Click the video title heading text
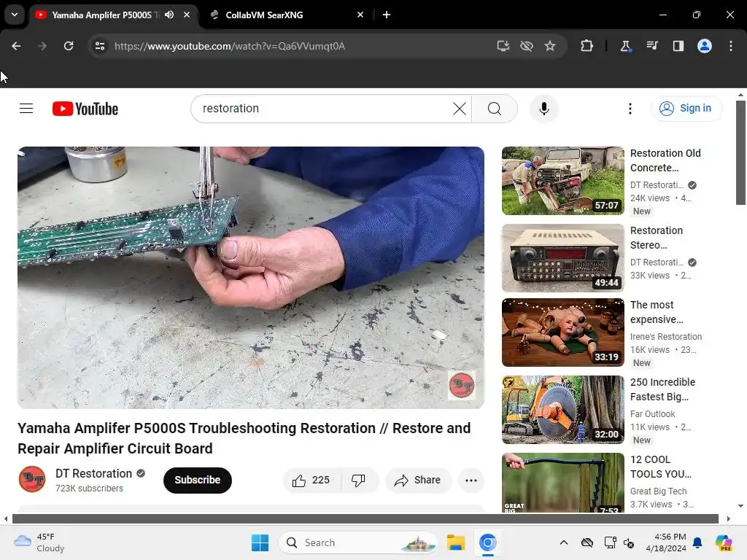747x560 pixels. [244, 438]
